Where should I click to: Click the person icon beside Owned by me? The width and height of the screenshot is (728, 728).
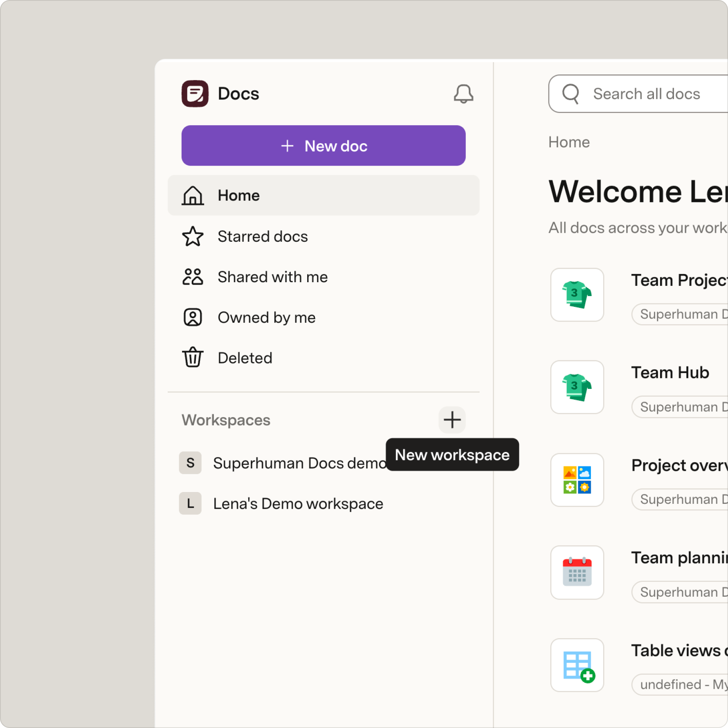[x=193, y=317]
